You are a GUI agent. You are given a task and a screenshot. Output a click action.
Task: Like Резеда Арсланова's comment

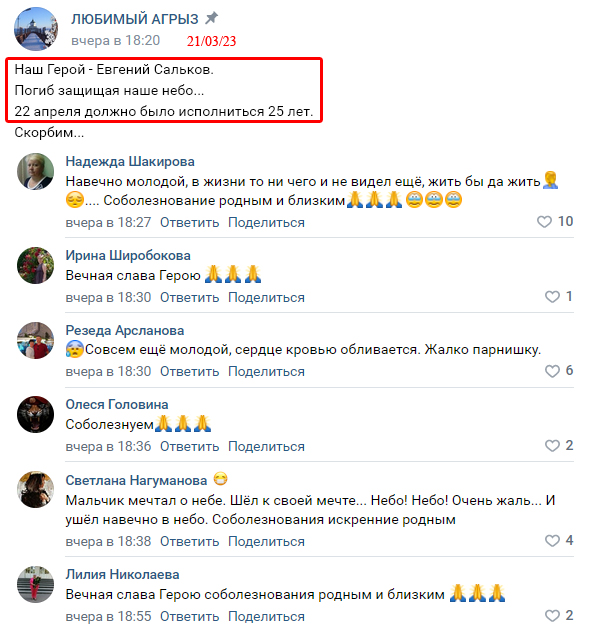tap(552, 371)
